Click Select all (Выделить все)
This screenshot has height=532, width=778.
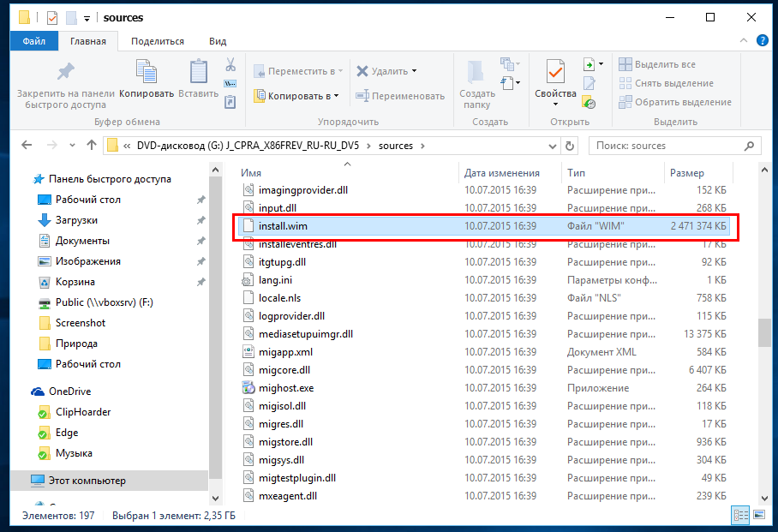(x=665, y=64)
